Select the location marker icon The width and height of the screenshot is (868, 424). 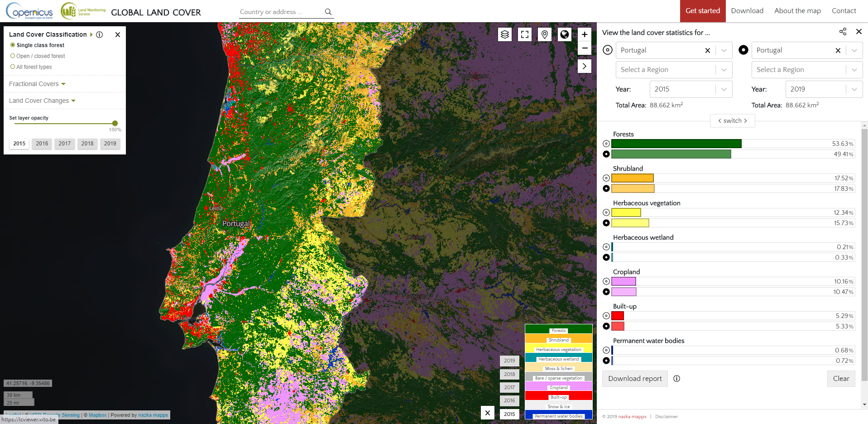pos(544,34)
